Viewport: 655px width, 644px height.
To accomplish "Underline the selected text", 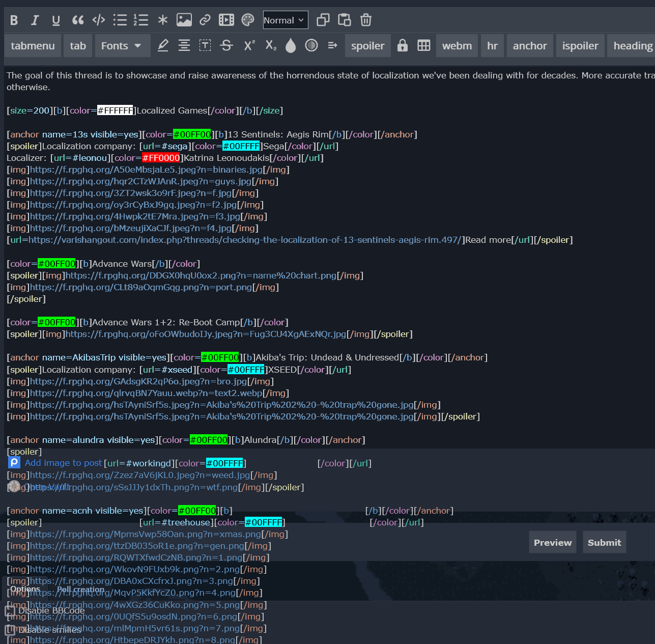I will (56, 20).
